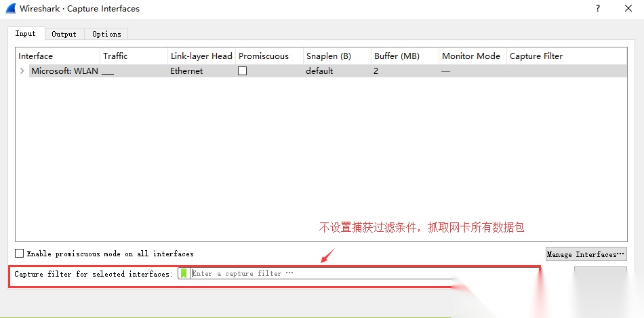Switch to the Input tab
Viewport: 644px width, 318px height.
[x=26, y=34]
